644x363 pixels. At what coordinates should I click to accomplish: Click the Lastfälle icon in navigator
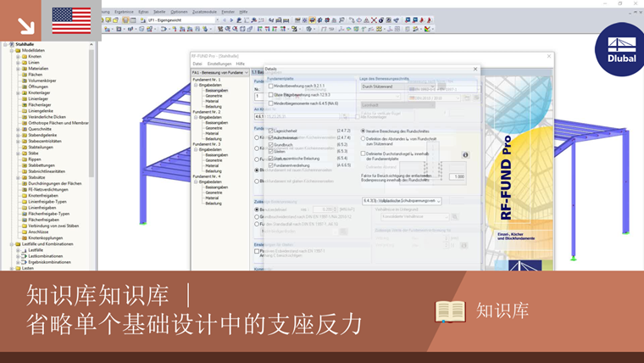[25, 250]
